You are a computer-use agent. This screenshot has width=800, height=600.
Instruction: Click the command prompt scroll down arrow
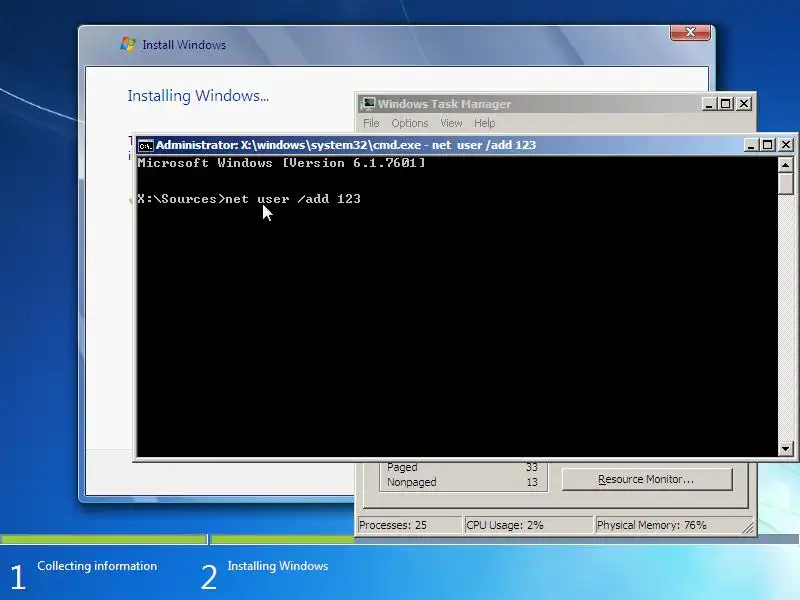785,449
